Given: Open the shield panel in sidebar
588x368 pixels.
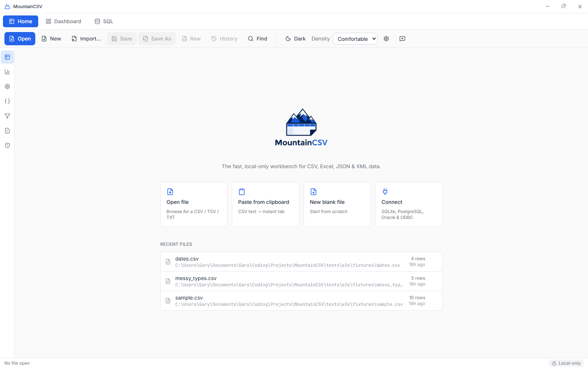Looking at the screenshot, I should [x=7, y=145].
